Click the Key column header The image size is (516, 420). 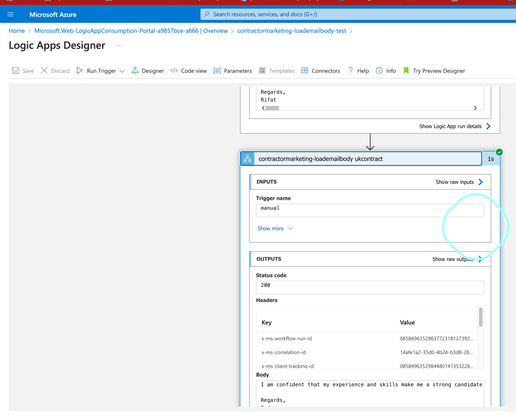click(266, 323)
